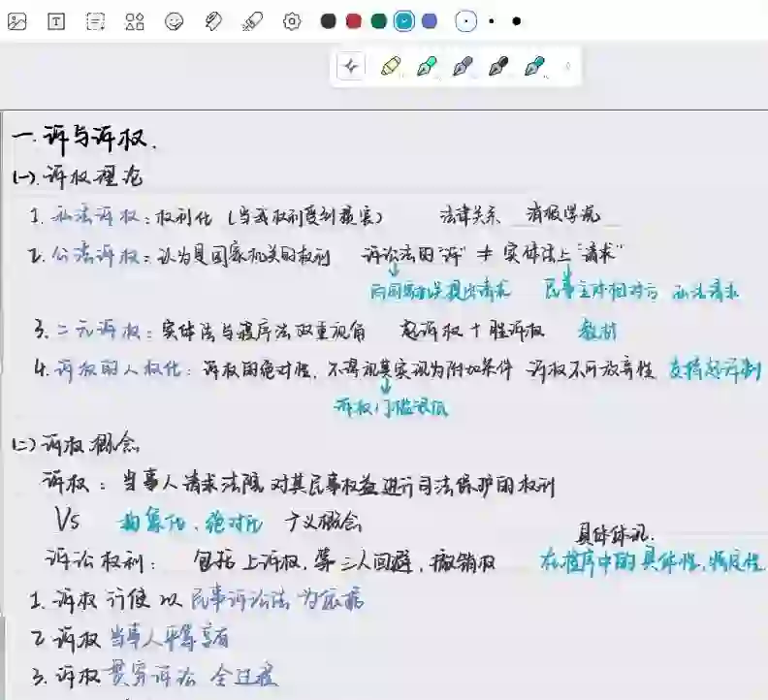Select the thinnest stroke width
The width and height of the screenshot is (768, 700).
(x=465, y=21)
